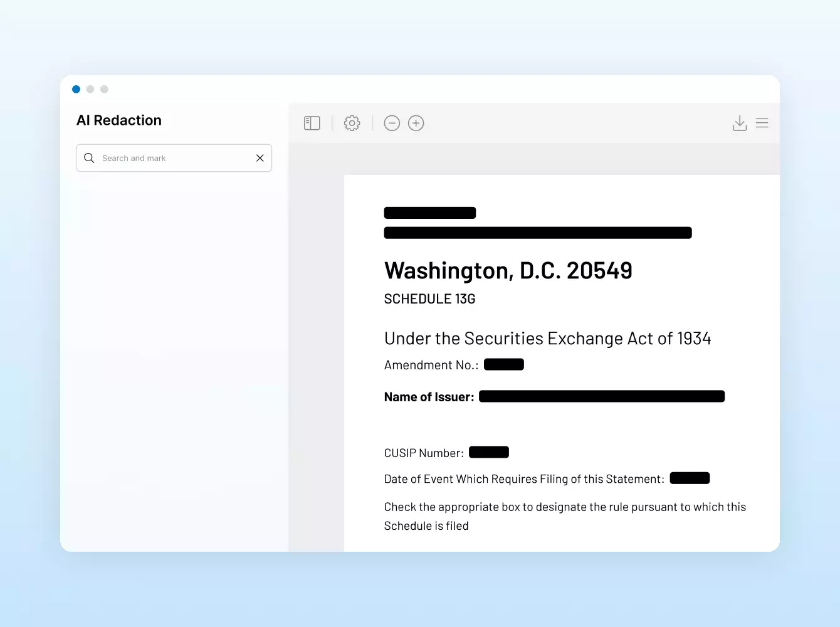The image size is (840, 627).
Task: Select the redacted CUSIP Number value
Action: pyautogui.click(x=489, y=452)
